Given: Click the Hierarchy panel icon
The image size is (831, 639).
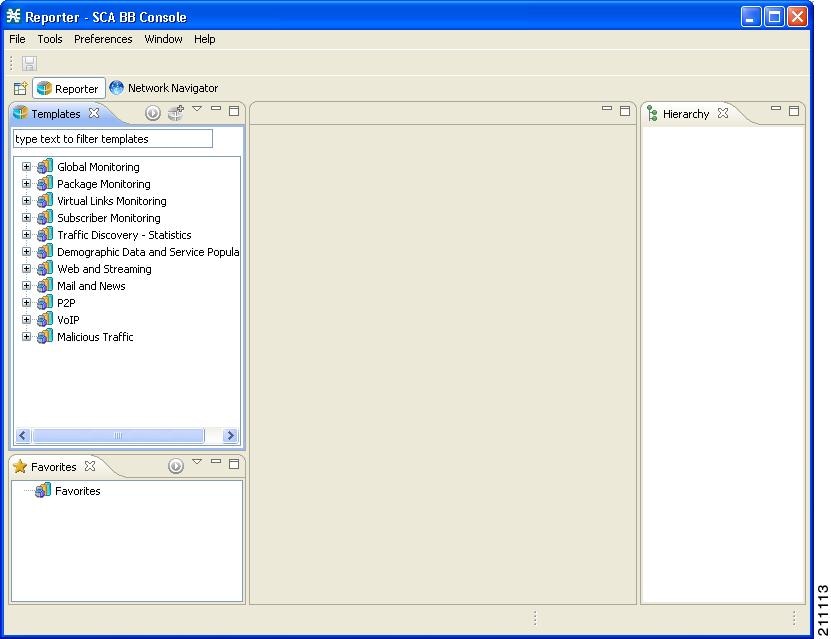Looking at the screenshot, I should tap(654, 113).
